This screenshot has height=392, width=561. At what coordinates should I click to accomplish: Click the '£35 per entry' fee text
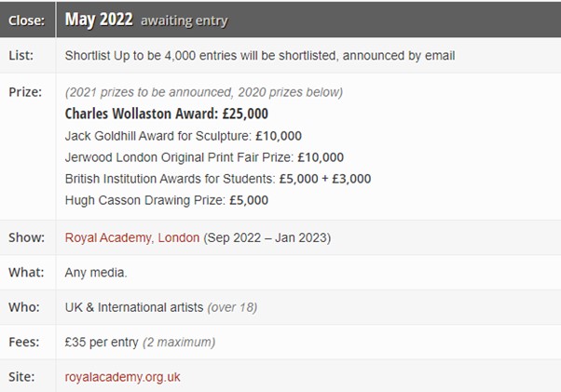103,343
